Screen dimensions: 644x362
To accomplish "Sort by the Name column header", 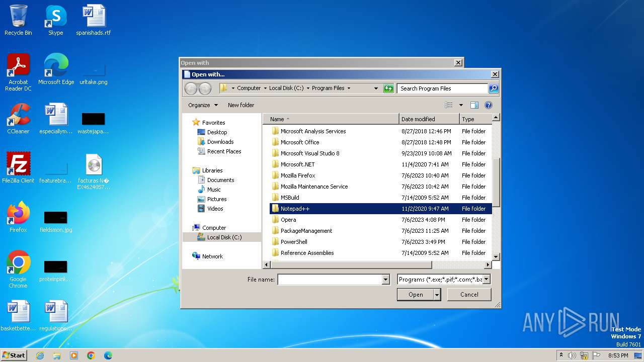I will (331, 119).
